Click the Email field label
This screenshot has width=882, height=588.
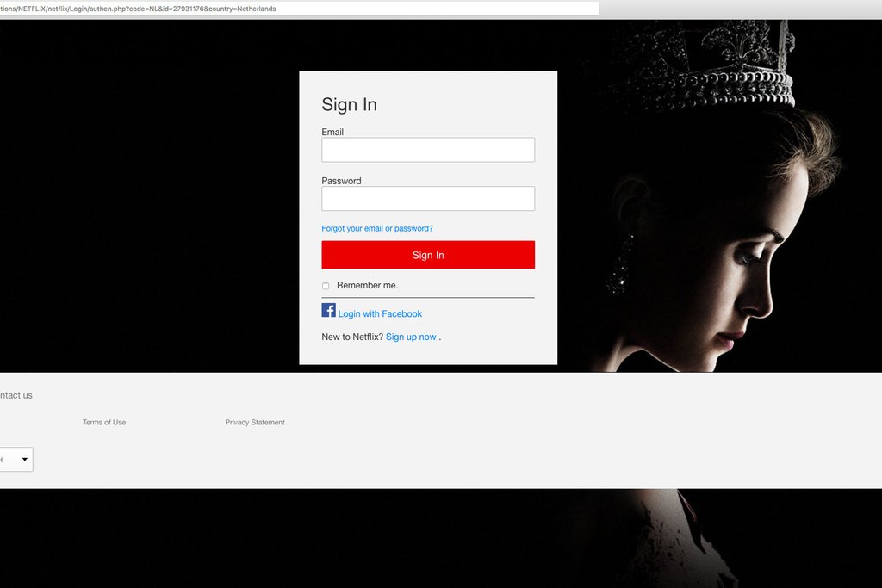pyautogui.click(x=332, y=132)
